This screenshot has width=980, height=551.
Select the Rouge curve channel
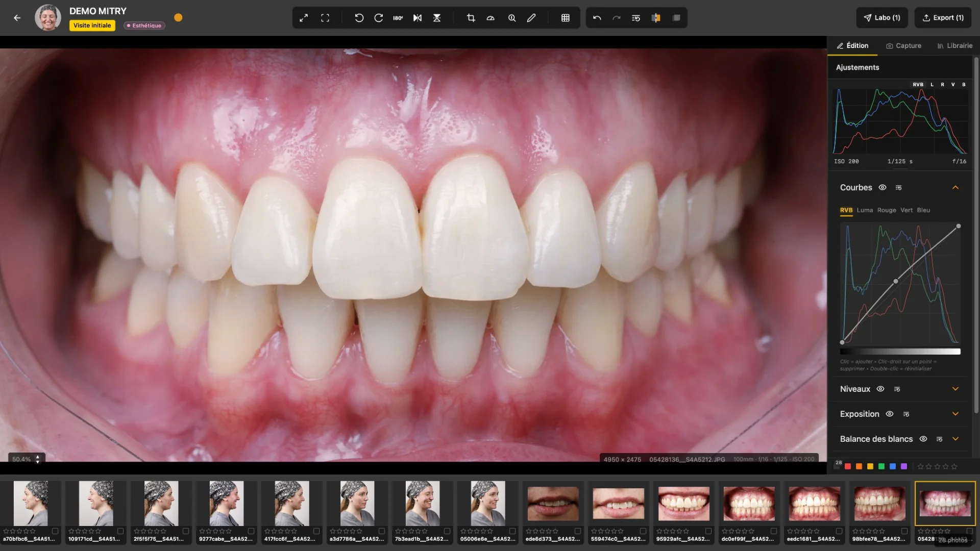(x=887, y=210)
